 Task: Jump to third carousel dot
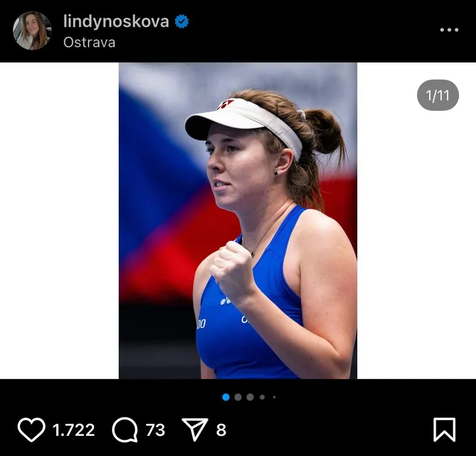pos(250,397)
